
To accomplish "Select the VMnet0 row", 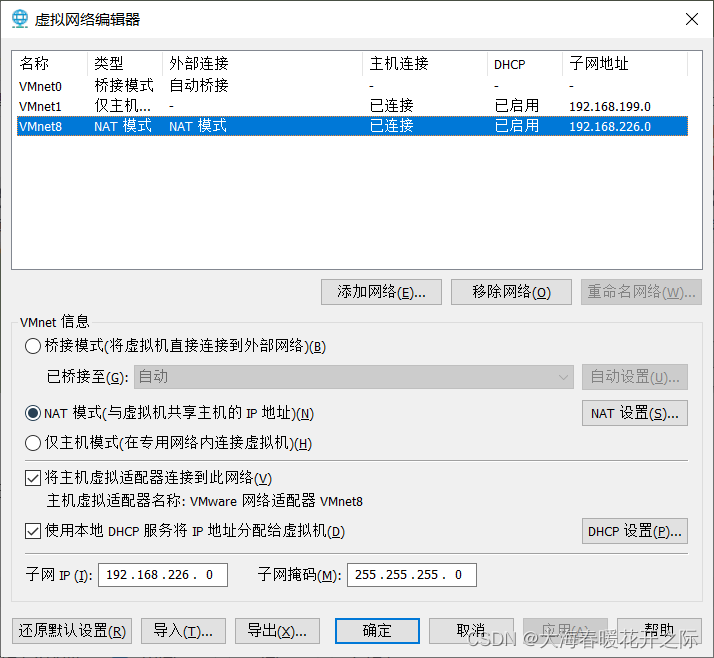I will [x=352, y=86].
